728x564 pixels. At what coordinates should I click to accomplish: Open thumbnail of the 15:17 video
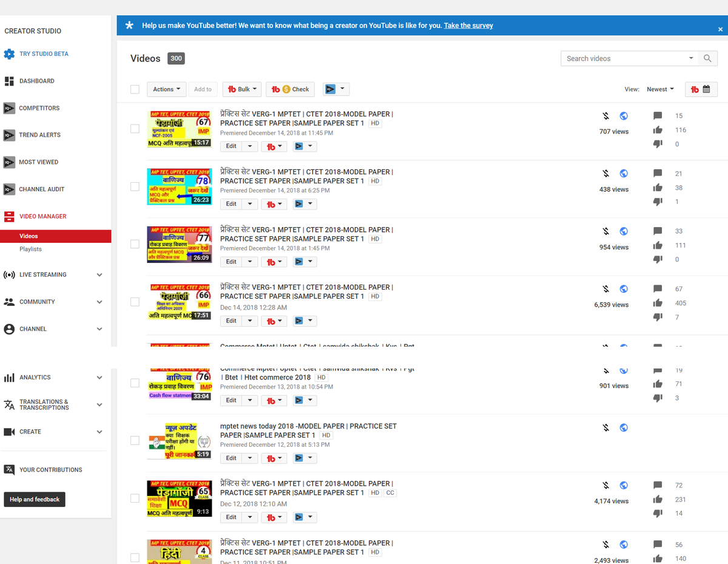point(180,129)
